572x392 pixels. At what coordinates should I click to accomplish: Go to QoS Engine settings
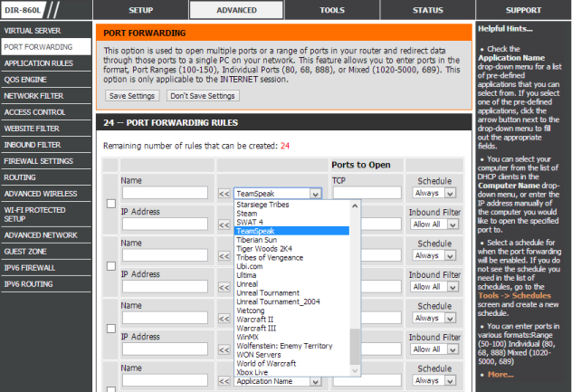click(x=45, y=80)
